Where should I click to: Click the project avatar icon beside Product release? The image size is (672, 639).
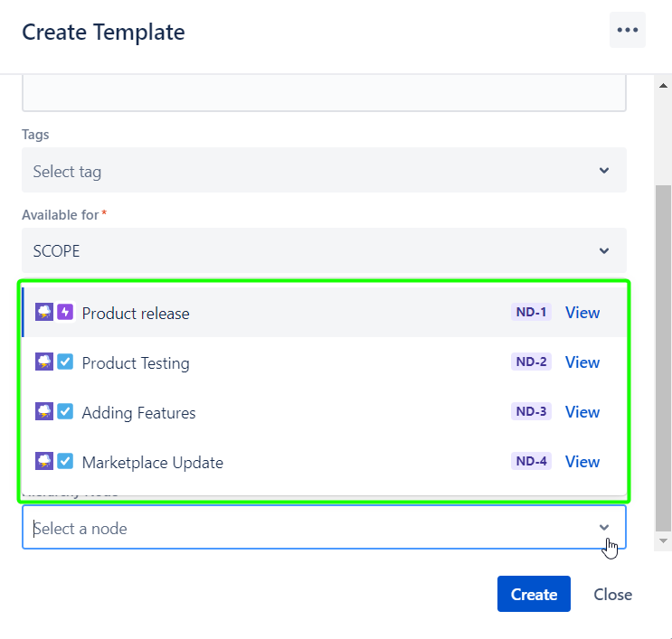tap(43, 313)
